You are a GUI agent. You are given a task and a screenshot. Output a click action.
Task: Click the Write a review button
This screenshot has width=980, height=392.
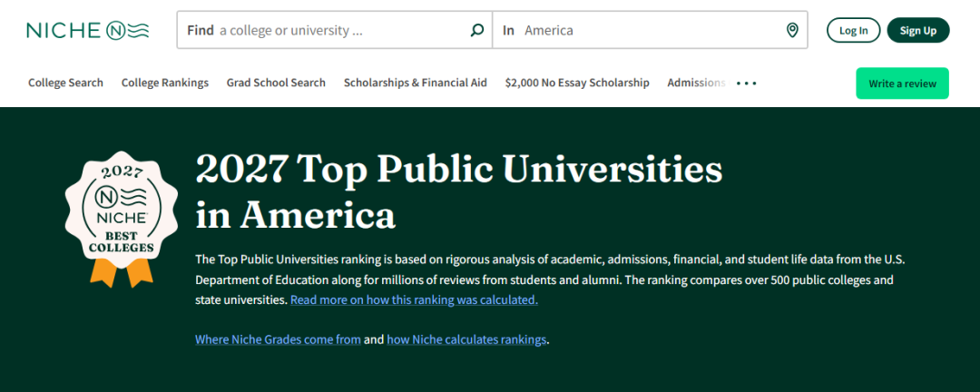click(902, 83)
